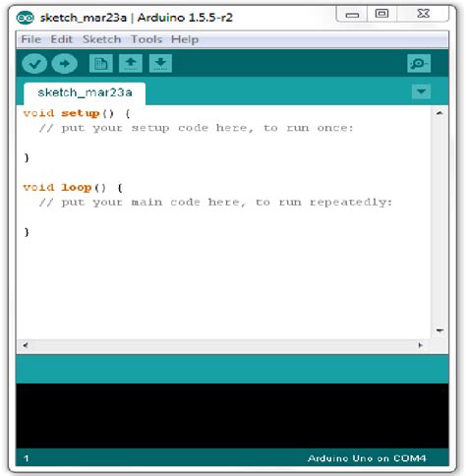
Task: Open the Sketch menu
Action: click(x=101, y=39)
